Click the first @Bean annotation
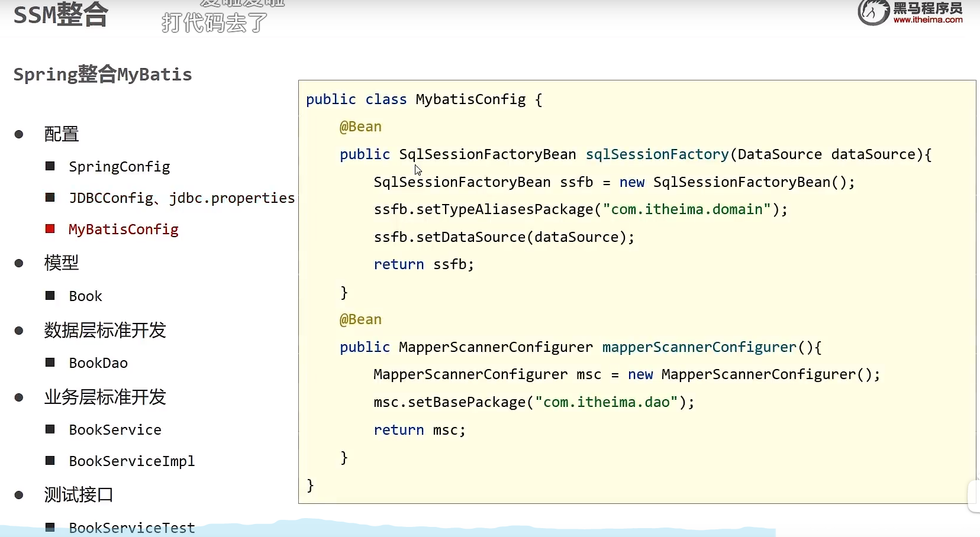980x537 pixels. tap(360, 127)
